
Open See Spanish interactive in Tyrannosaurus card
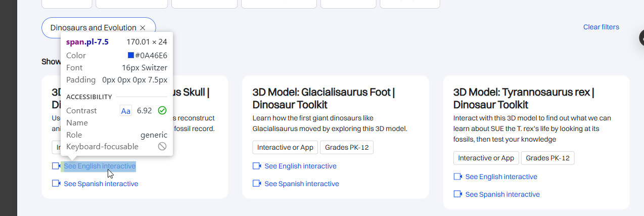(502, 194)
